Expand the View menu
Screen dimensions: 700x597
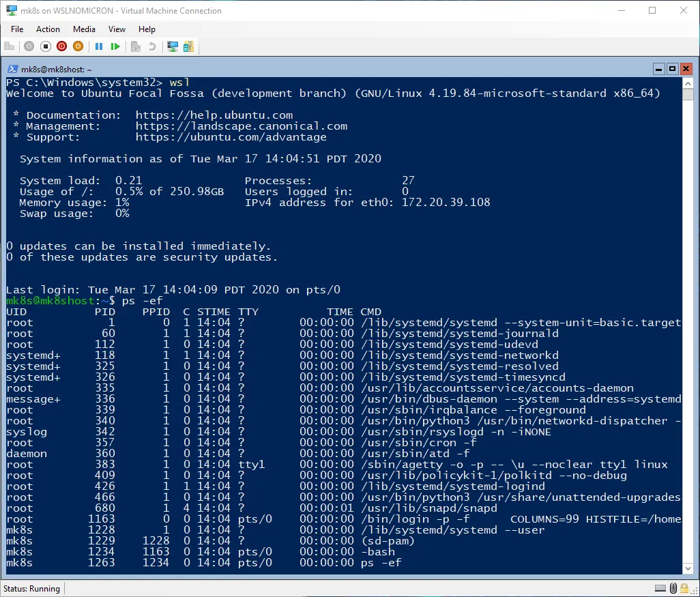click(x=117, y=29)
